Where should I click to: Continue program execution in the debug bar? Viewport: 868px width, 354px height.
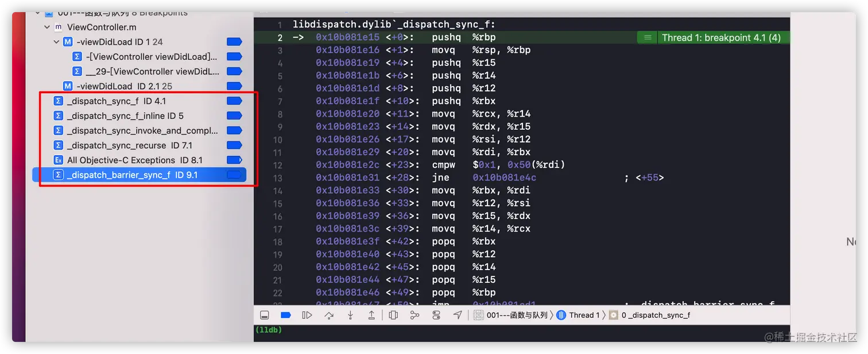tap(307, 315)
